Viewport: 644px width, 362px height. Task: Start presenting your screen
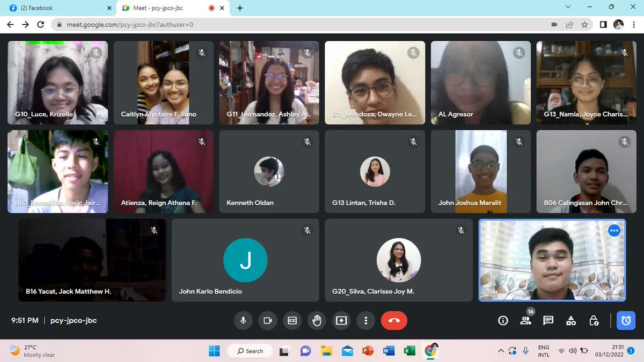pos(341,321)
